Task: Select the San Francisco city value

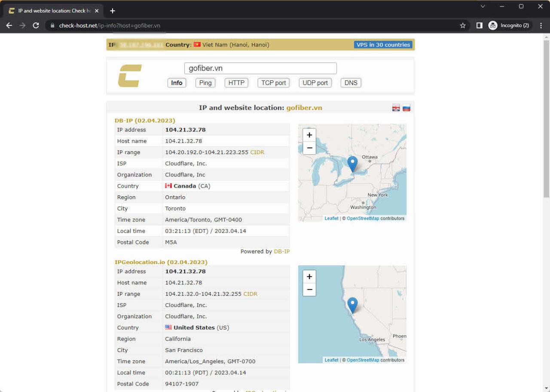Action: coord(184,350)
